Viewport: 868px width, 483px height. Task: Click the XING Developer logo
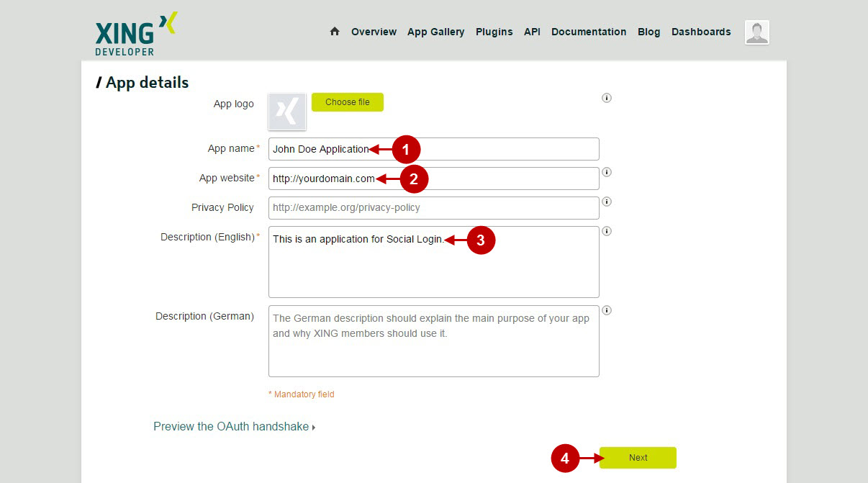(136, 34)
